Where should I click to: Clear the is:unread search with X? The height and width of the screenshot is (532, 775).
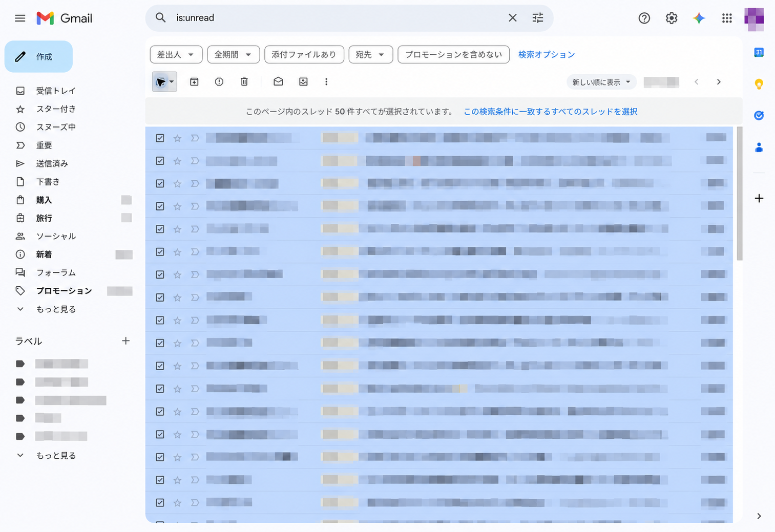(512, 18)
